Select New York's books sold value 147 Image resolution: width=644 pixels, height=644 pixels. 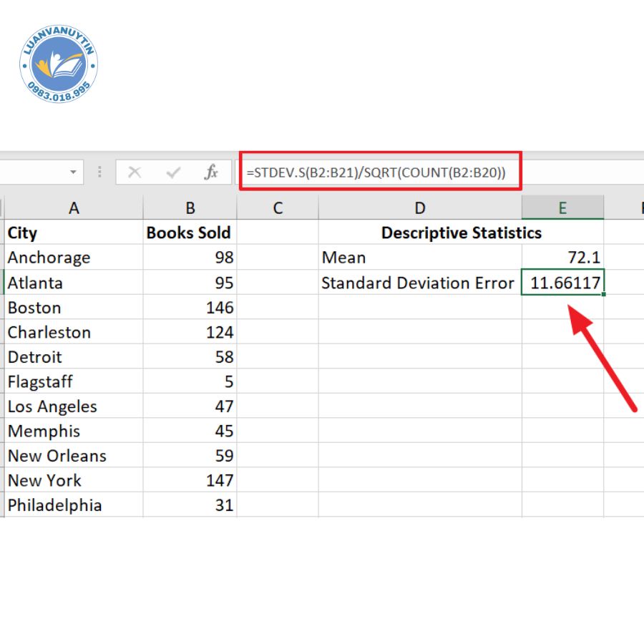pos(190,480)
